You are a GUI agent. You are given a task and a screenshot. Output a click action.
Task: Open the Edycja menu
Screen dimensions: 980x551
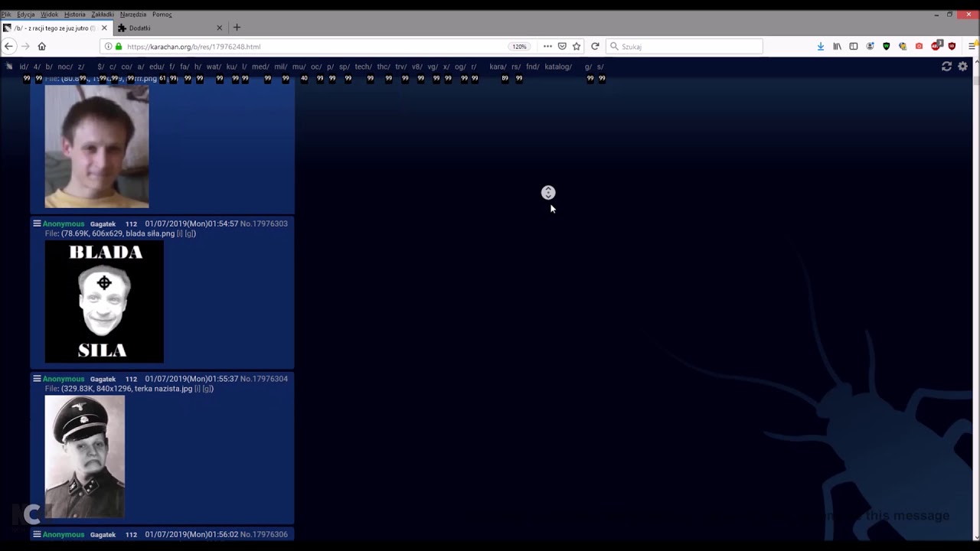coord(26,15)
